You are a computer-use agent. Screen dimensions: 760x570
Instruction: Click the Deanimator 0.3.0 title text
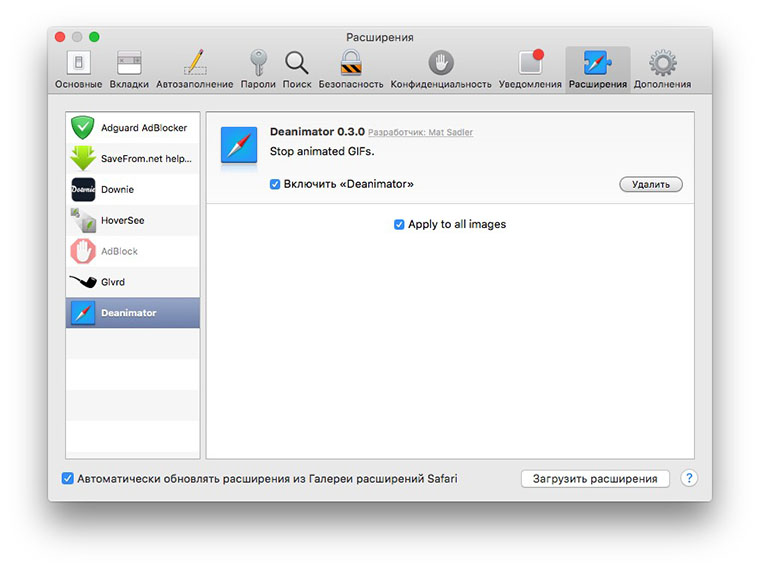point(317,132)
